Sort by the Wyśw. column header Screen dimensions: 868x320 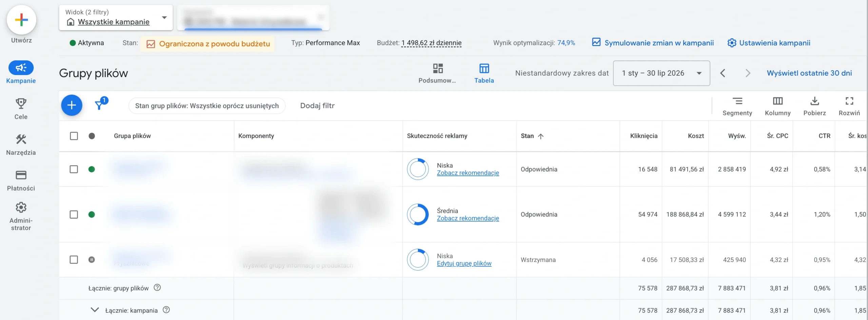pyautogui.click(x=737, y=136)
